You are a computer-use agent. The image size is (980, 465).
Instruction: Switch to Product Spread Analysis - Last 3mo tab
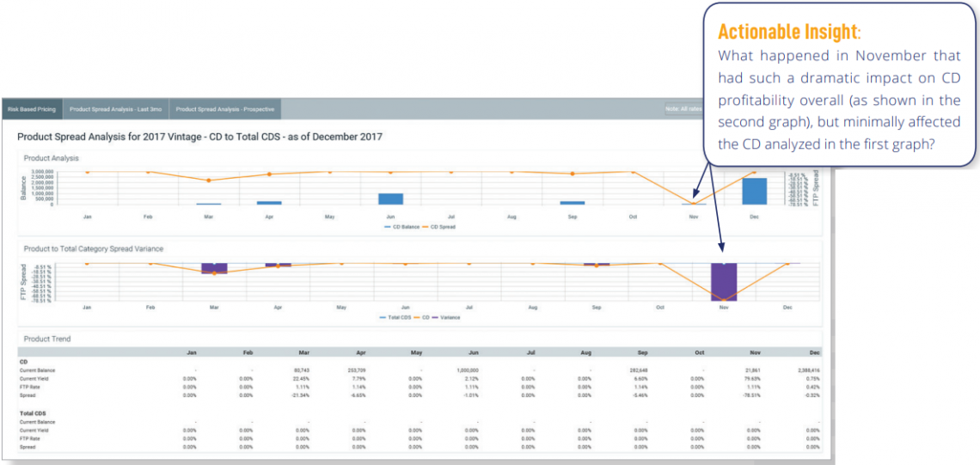pyautogui.click(x=116, y=109)
